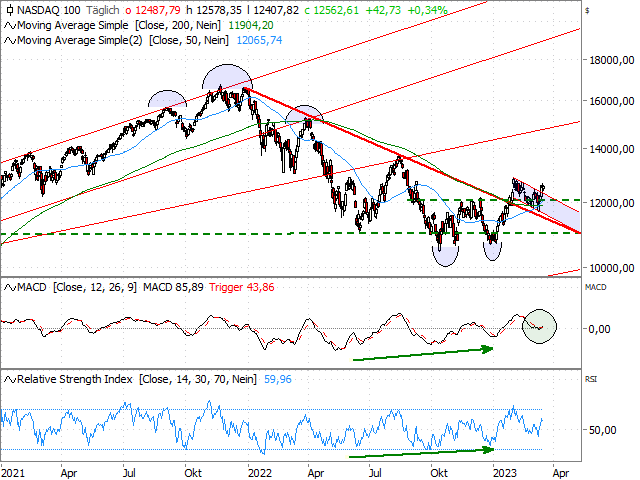The height and width of the screenshot is (480, 640).
Task: Click the daily change +42,73
Action: coord(383,10)
